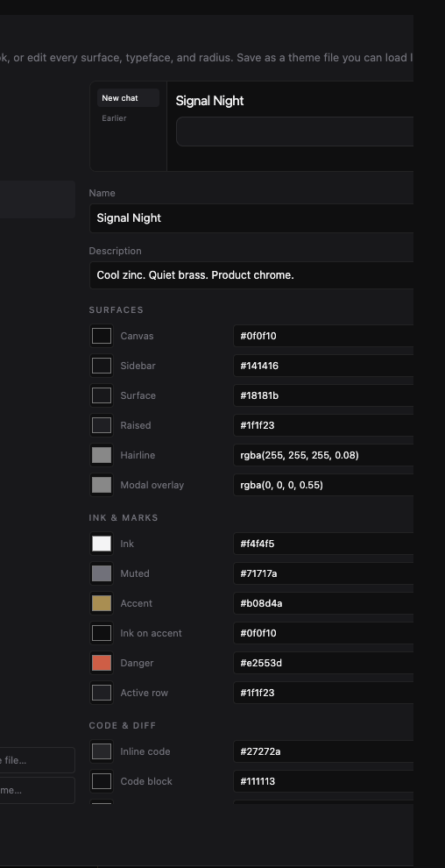Edit the Code block hex value #111113
This screenshot has height=868, width=445.
point(323,782)
